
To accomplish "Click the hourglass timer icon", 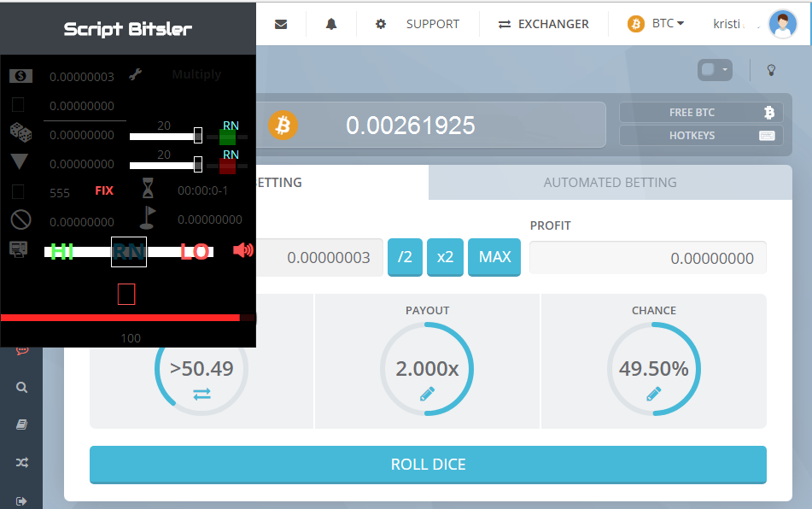I will coord(148,188).
